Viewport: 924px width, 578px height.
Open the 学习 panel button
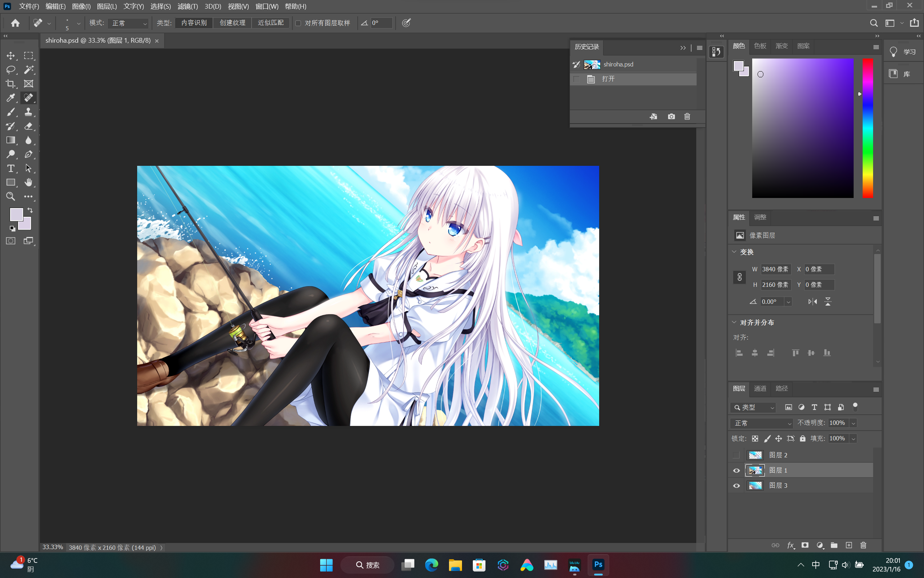903,52
